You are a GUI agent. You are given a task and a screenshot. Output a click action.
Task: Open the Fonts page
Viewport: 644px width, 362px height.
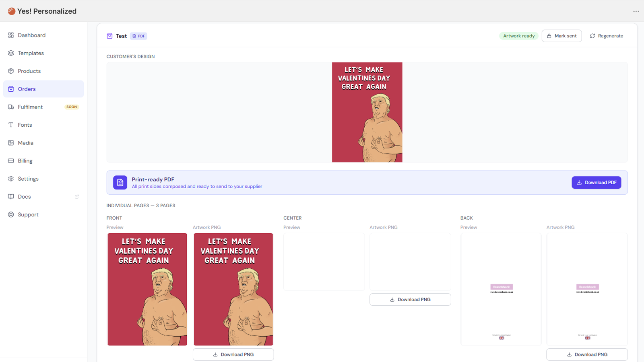point(43,125)
